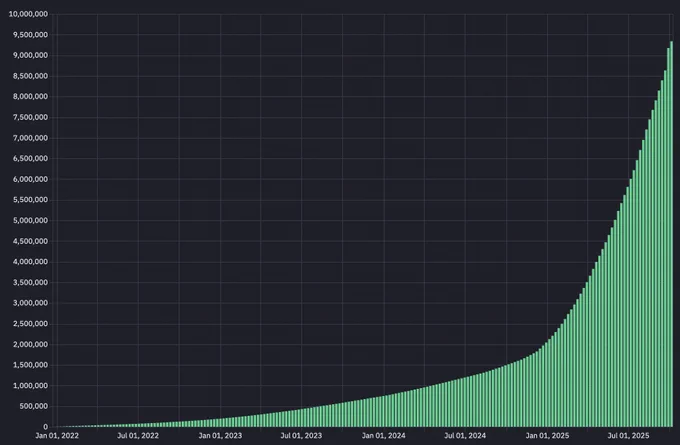Click the 2,500,000 y-axis value

(x=29, y=323)
